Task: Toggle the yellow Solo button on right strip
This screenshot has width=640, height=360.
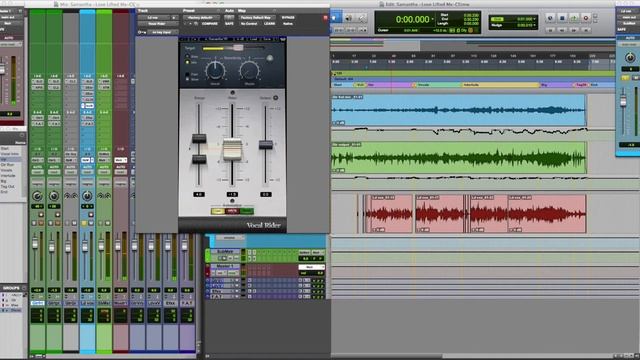Action: coord(625,78)
